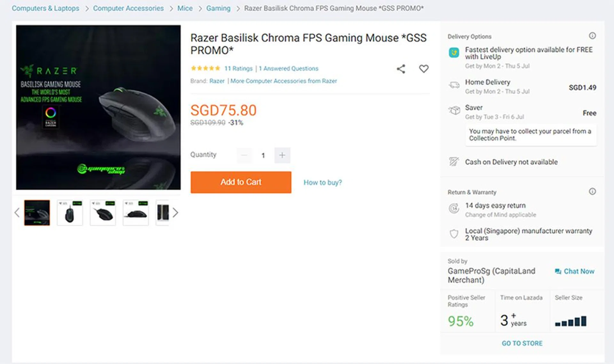Image resolution: width=614 pixels, height=364 pixels.
Task: Click Delivery Options info icon
Action: tap(592, 36)
